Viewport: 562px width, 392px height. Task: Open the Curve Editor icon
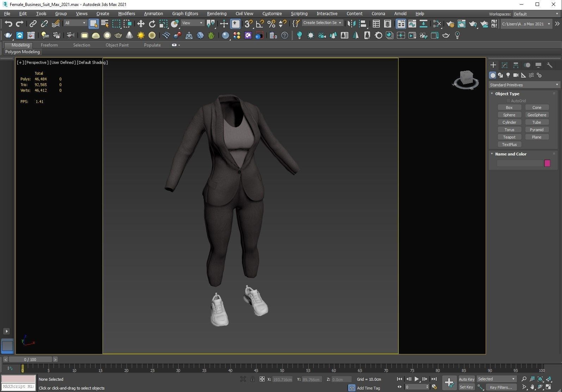click(412, 24)
